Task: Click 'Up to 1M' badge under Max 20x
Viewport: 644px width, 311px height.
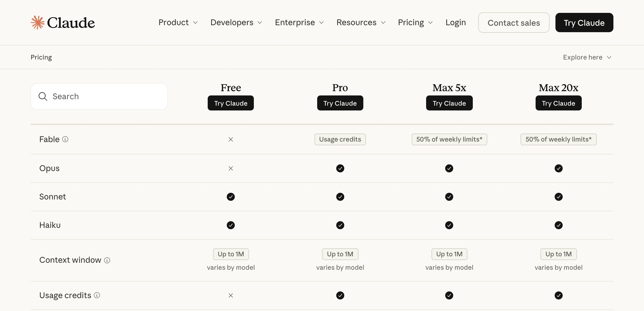Action: point(559,254)
